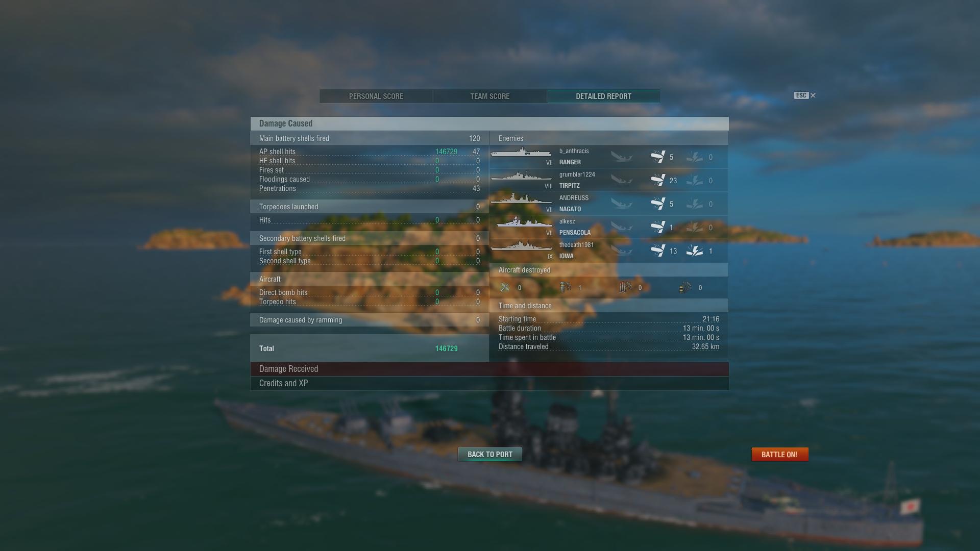Click the Iowa ship silhouette icon
The width and height of the screenshot is (980, 551).
pyautogui.click(x=521, y=246)
